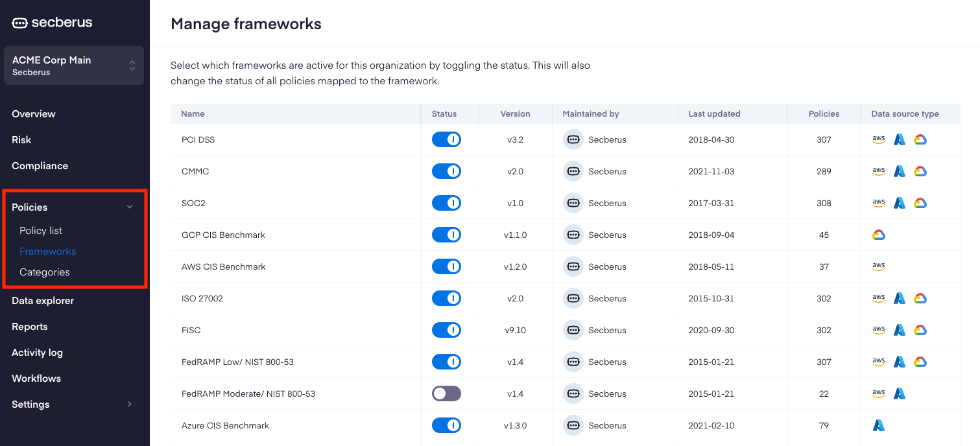Sort by the Status column header
980x446 pixels.
[x=444, y=113]
